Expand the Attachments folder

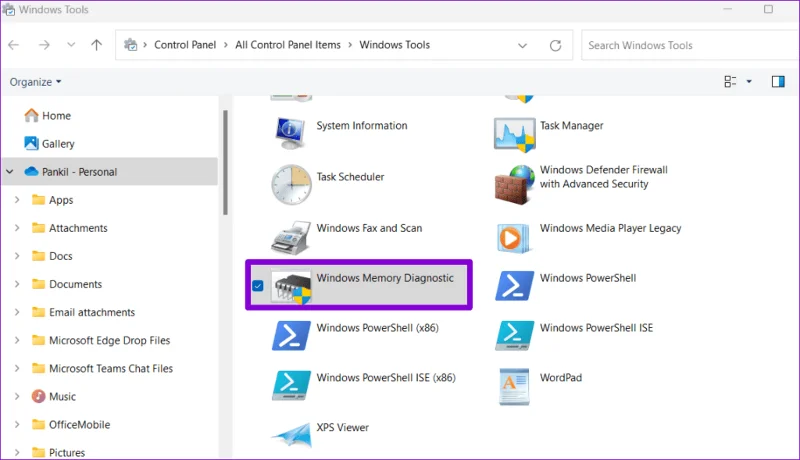17,228
